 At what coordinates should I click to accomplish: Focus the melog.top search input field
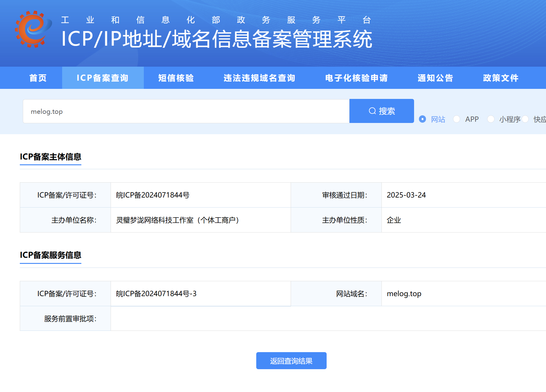click(186, 111)
